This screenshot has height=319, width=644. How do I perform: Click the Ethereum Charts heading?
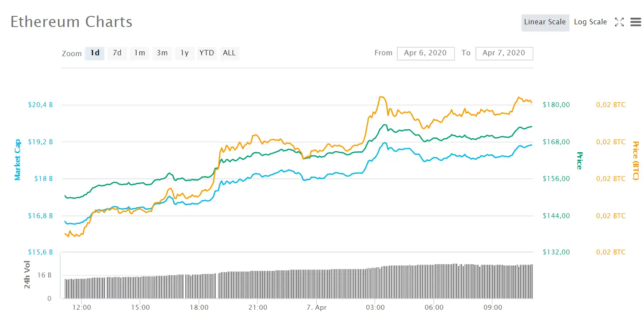[x=71, y=22]
